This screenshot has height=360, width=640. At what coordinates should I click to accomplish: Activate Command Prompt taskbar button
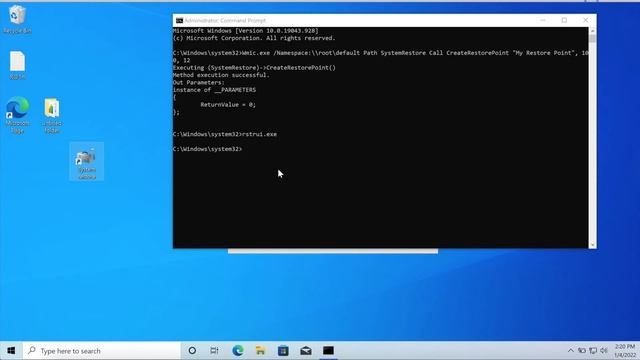pyautogui.click(x=328, y=351)
